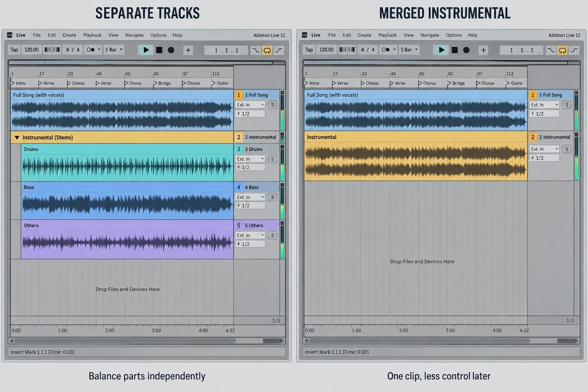The height and width of the screenshot is (392, 588).
Task: Click the Bridge locator in the Separate Tracks window
Action: tap(162, 83)
